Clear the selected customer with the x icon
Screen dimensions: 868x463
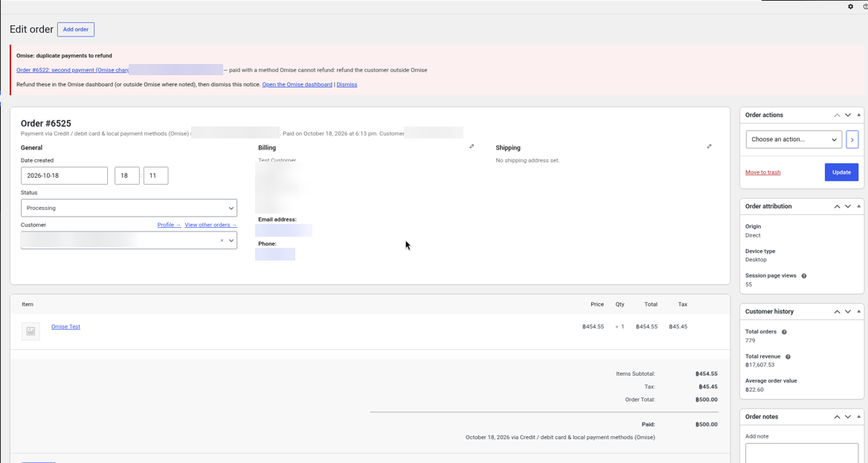tap(222, 240)
